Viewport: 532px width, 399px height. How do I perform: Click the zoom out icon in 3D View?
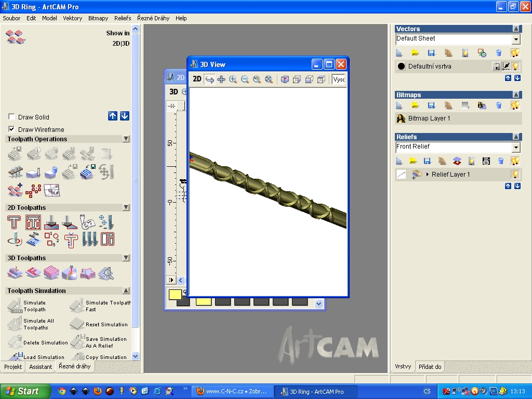click(245, 79)
